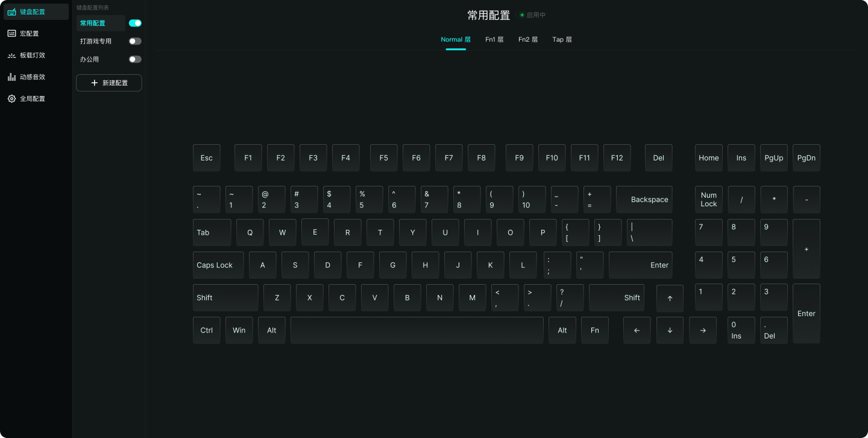
Task: Select the 动感音效 equalizer icon
Action: 11,77
